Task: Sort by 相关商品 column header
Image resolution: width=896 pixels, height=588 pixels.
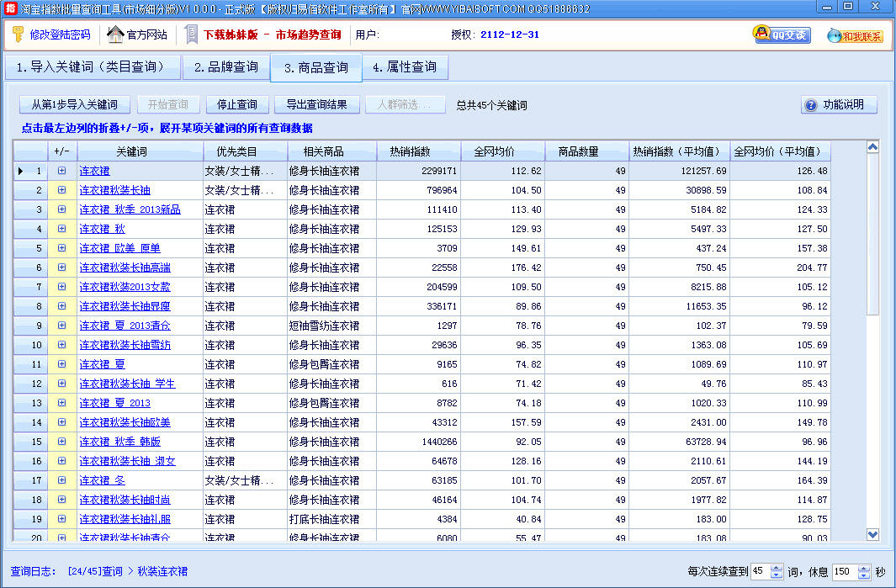Action: (332, 151)
